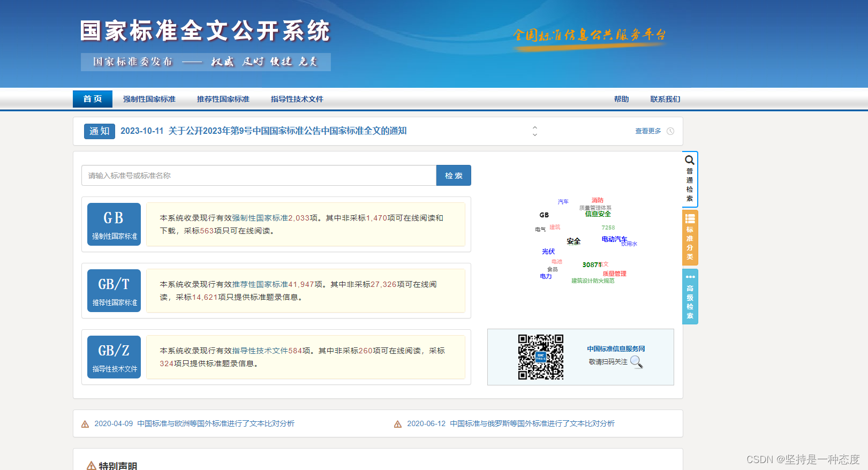The image size is (868, 470).
Task: Focus the 请输入标准号或标准名称 search field
Action: coord(259,176)
